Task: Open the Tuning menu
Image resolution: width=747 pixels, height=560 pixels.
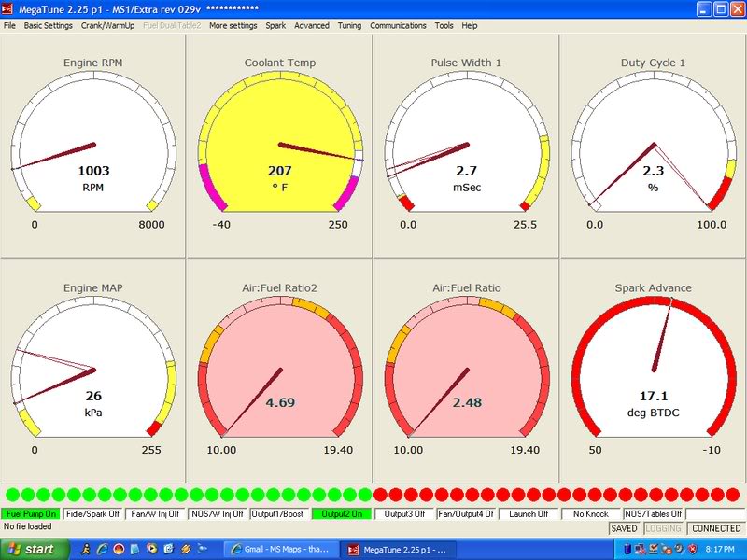Action: click(x=349, y=26)
